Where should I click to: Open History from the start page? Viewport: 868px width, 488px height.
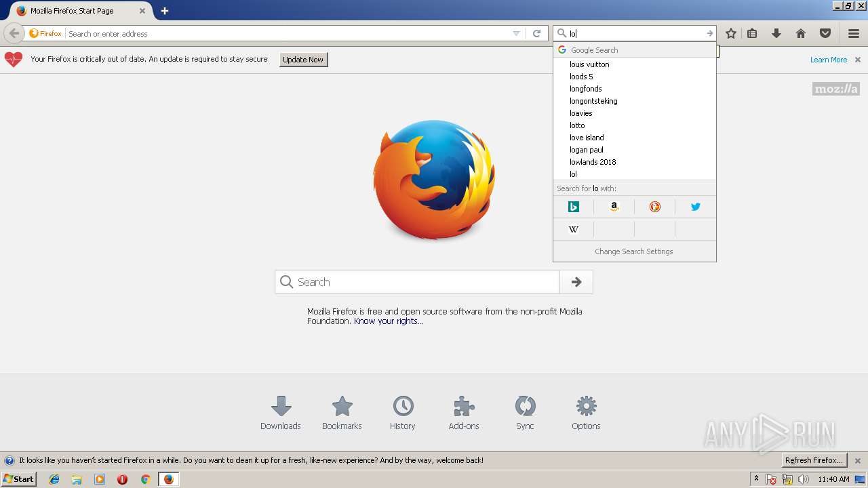click(403, 413)
